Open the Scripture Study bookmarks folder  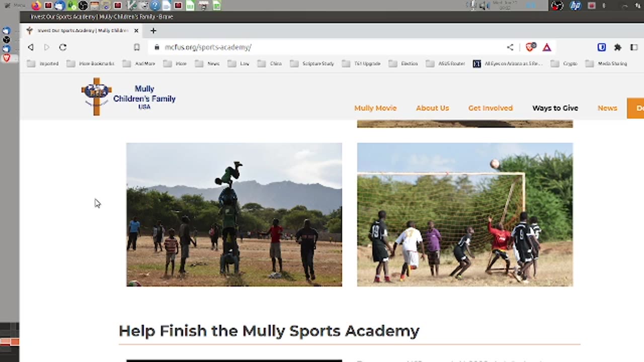pyautogui.click(x=312, y=64)
